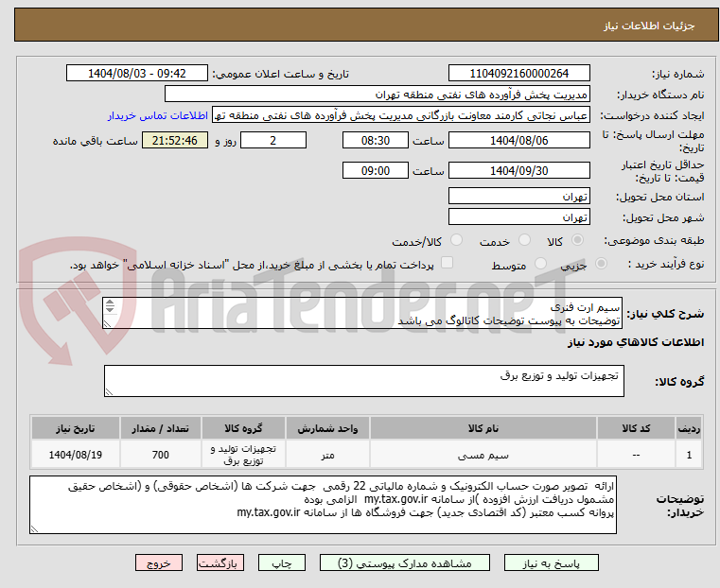Click the announcement date field 1404/08/03 - 09:42
Viewport: 720px width, 588px height.
pos(137,74)
